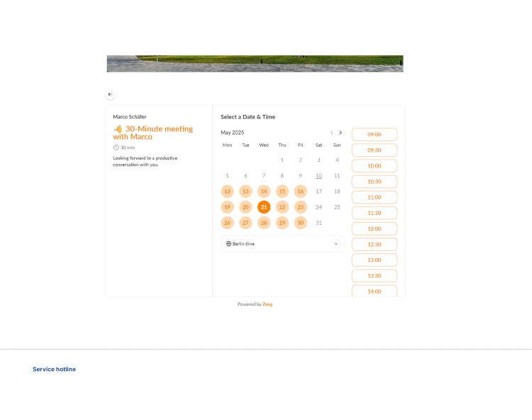Click the Sun weekday header
Viewport: 532px width, 420px height.
pos(337,145)
